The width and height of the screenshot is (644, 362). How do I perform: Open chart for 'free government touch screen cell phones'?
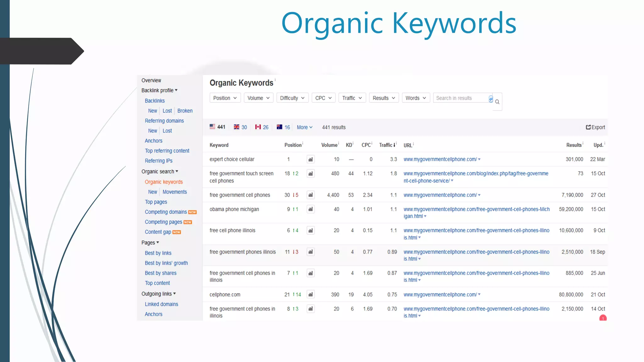(x=310, y=173)
